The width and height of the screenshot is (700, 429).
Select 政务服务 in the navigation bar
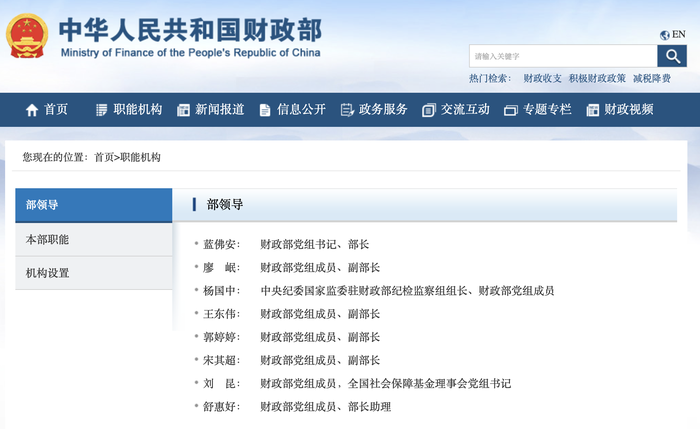pos(383,109)
